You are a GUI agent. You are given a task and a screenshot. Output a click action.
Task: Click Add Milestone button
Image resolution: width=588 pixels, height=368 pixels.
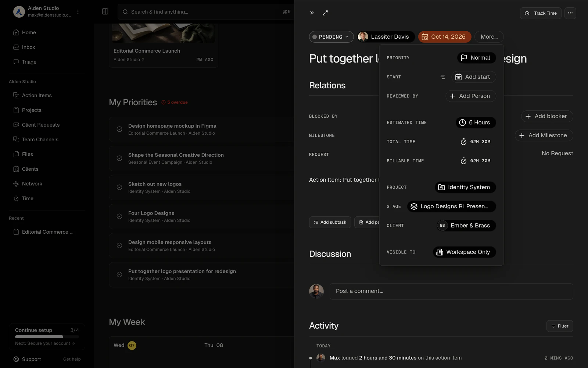click(x=544, y=135)
